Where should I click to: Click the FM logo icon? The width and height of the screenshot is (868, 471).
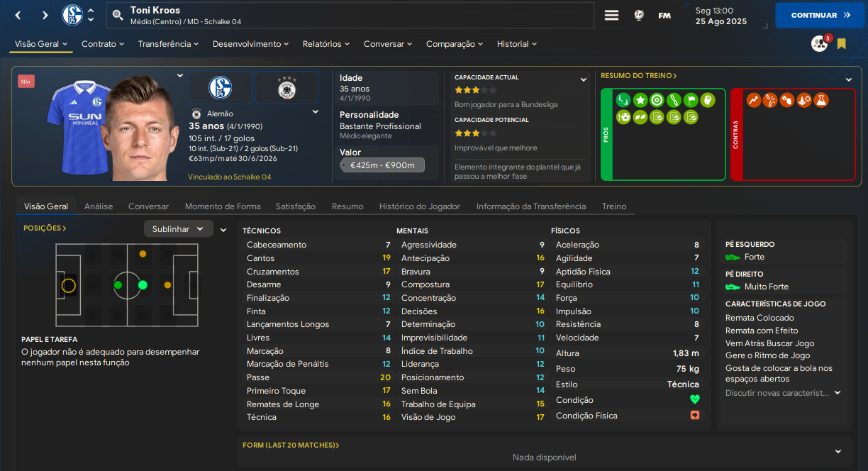[x=664, y=15]
